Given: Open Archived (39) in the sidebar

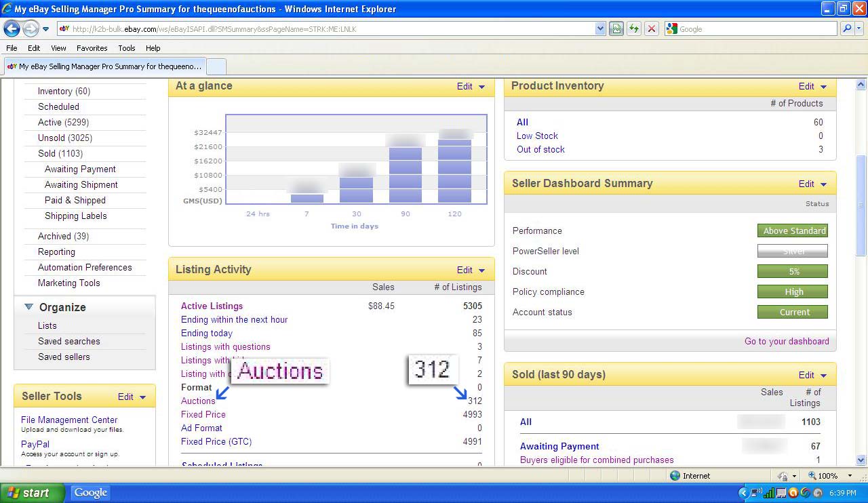Looking at the screenshot, I should pos(63,236).
